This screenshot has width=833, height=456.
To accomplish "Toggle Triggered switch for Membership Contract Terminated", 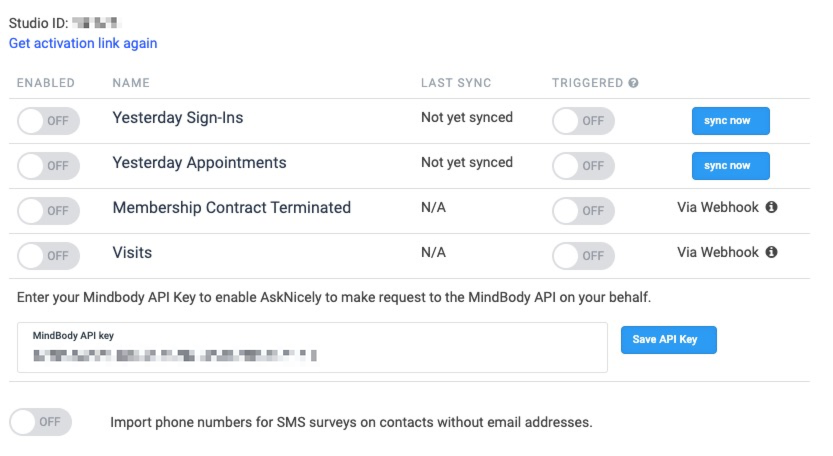I will point(583,211).
